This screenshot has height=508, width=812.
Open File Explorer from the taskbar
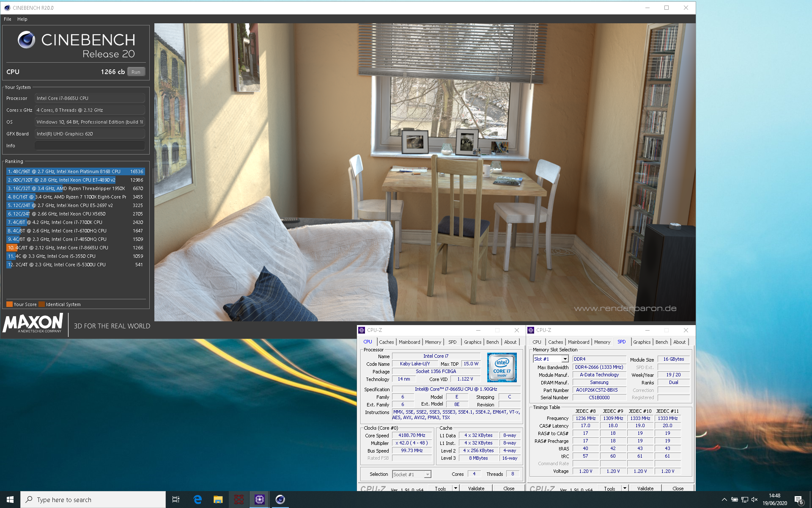coord(218,500)
